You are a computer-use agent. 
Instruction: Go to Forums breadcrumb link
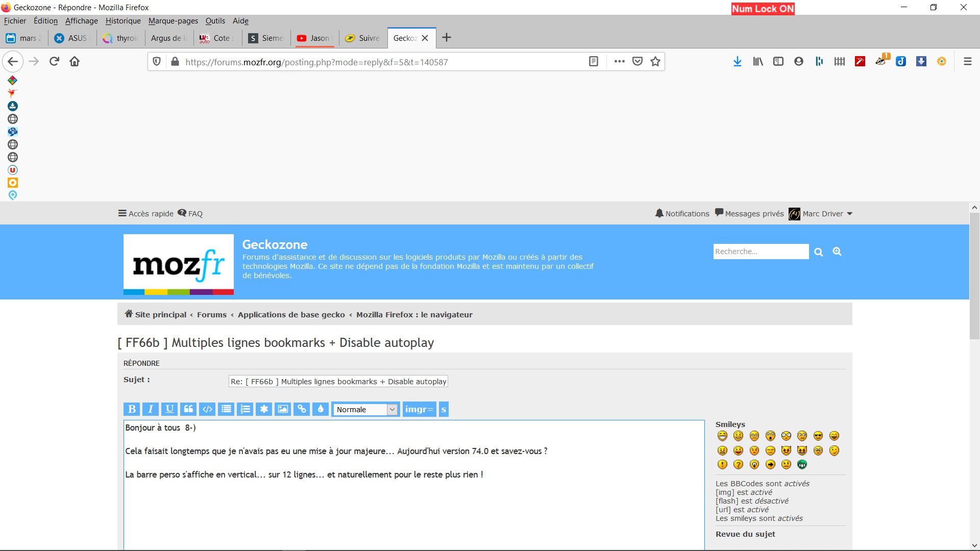point(211,315)
